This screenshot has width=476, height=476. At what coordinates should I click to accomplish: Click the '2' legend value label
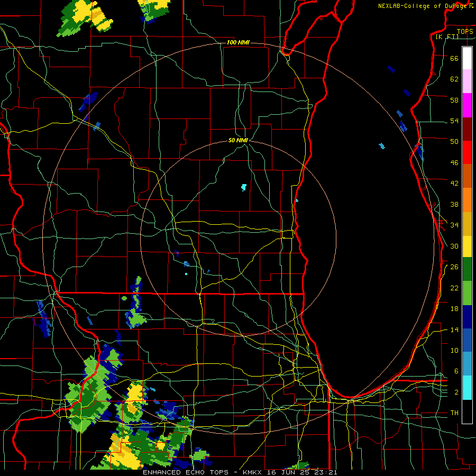[456, 392]
